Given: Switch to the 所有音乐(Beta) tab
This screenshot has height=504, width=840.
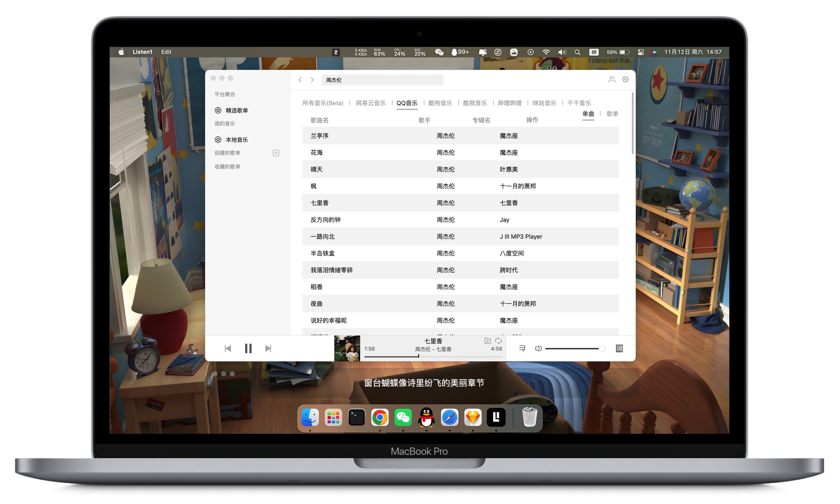Looking at the screenshot, I should (323, 103).
